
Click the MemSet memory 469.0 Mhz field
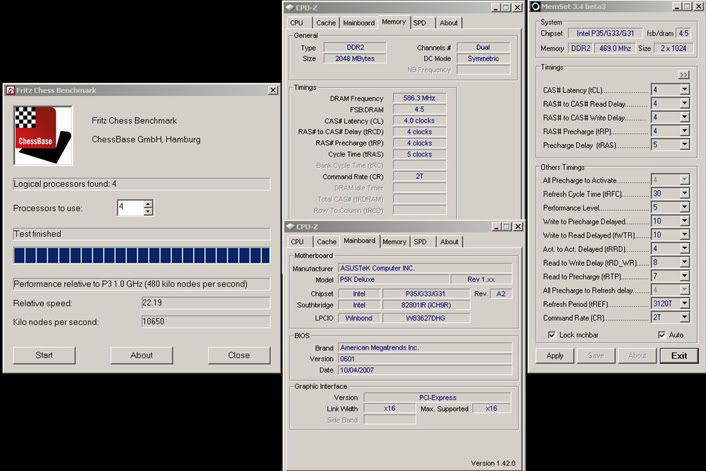click(x=615, y=48)
